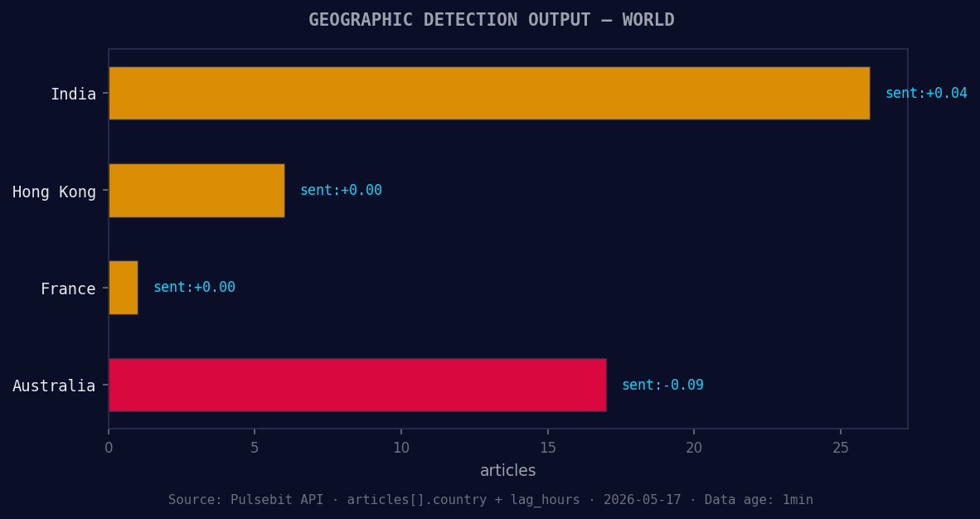Click the x-axis tick label 10
The image size is (980, 519).
(x=401, y=448)
